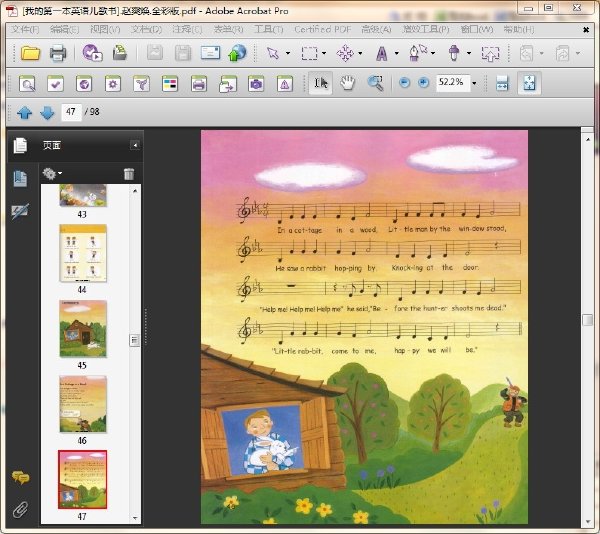Click the email envelope toolbar icon
Viewport: 600px width, 534px height.
coord(210,53)
